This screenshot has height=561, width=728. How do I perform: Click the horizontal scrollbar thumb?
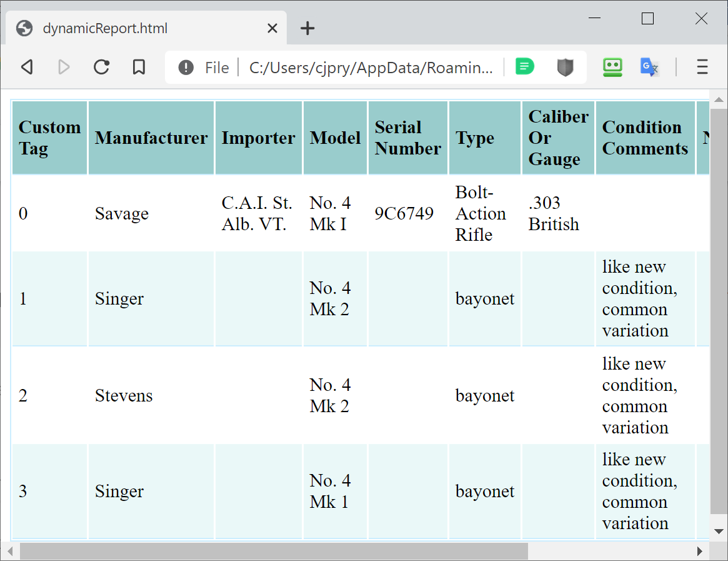pyautogui.click(x=274, y=551)
